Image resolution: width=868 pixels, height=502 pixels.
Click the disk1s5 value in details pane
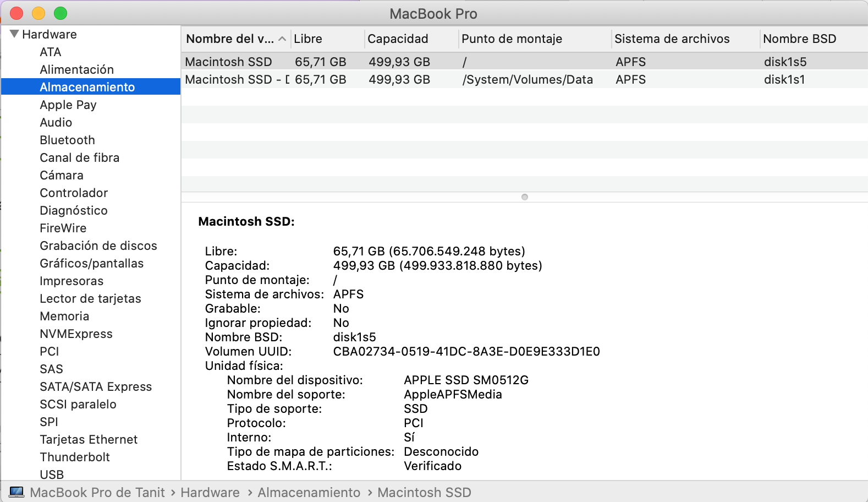pyautogui.click(x=355, y=337)
